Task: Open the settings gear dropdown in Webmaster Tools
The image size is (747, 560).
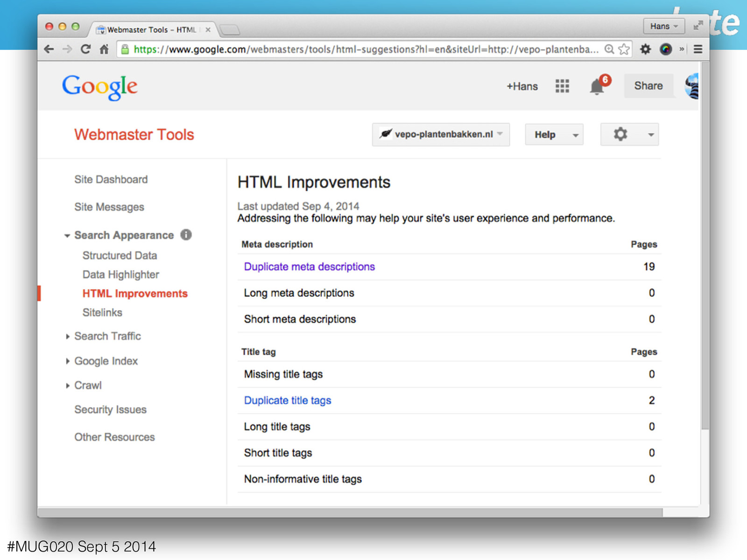Action: click(x=629, y=134)
